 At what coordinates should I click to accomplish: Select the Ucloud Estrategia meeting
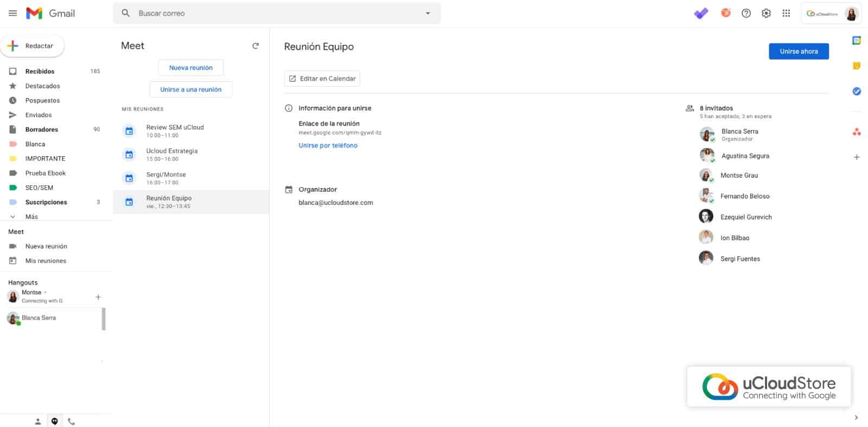click(x=191, y=154)
